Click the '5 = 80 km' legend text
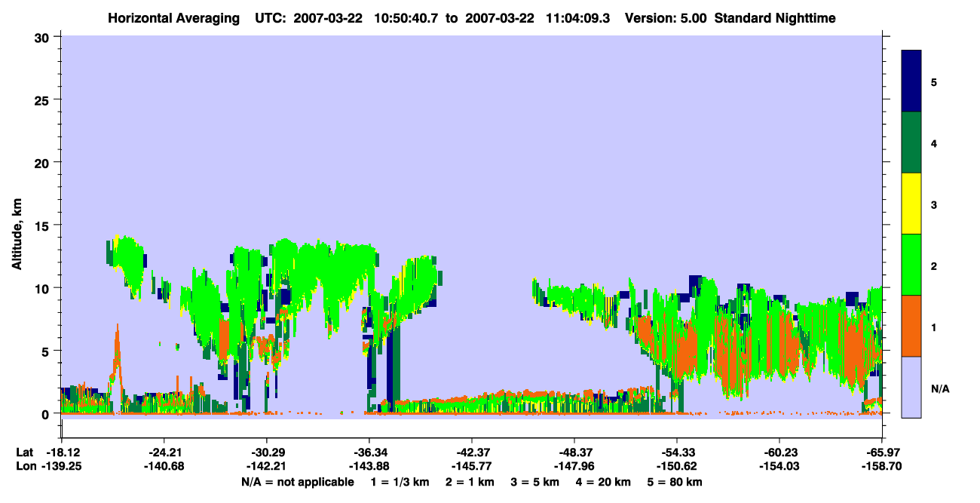The height and width of the screenshot is (503, 980). (x=675, y=482)
